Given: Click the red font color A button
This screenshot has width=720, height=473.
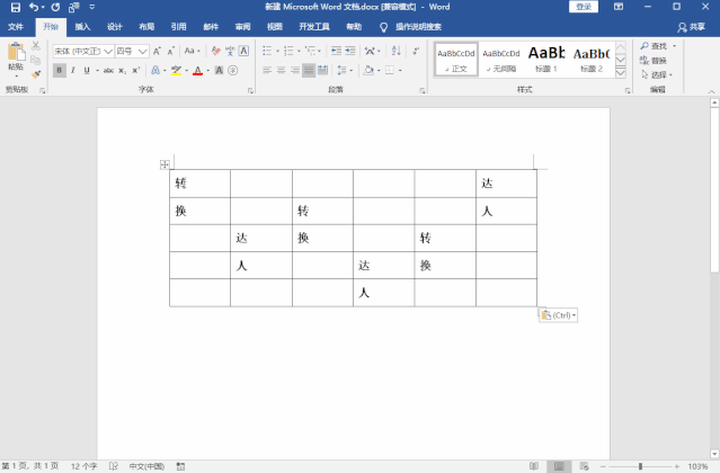Looking at the screenshot, I should coord(198,70).
